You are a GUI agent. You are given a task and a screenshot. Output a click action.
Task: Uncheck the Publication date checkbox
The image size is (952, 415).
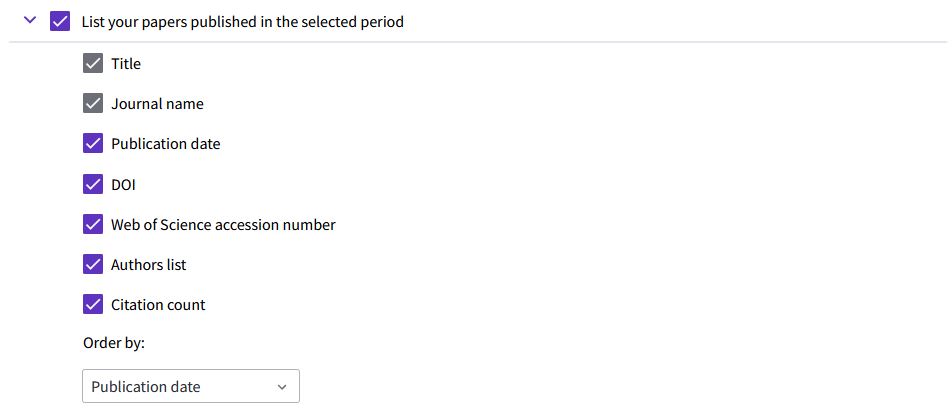(93, 144)
